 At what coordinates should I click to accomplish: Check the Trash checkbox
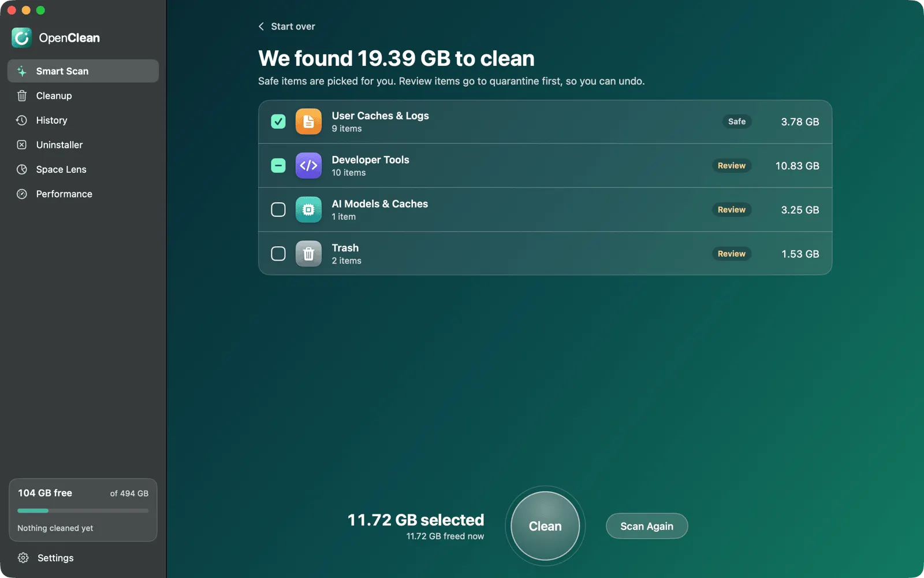tap(278, 253)
